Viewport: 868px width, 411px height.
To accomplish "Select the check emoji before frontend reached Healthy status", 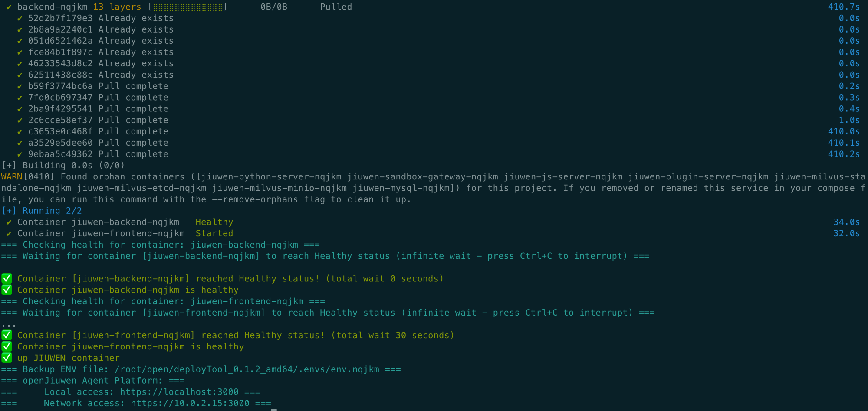I will (x=7, y=335).
